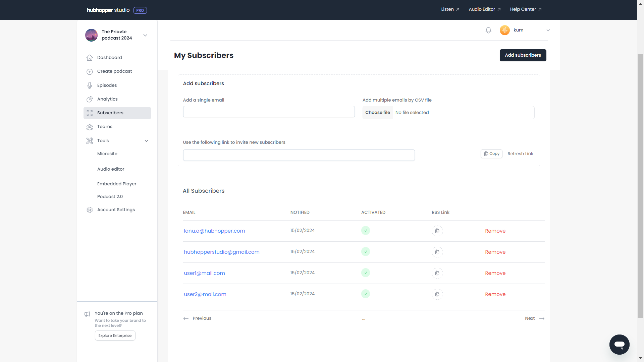Image resolution: width=644 pixels, height=362 pixels.
Task: Expand the Tools section chevron
Action: [147, 141]
